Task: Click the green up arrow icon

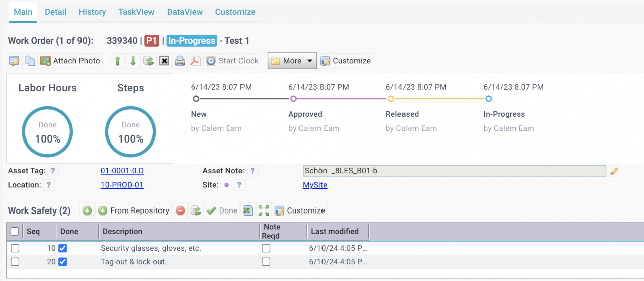Action: (x=117, y=61)
